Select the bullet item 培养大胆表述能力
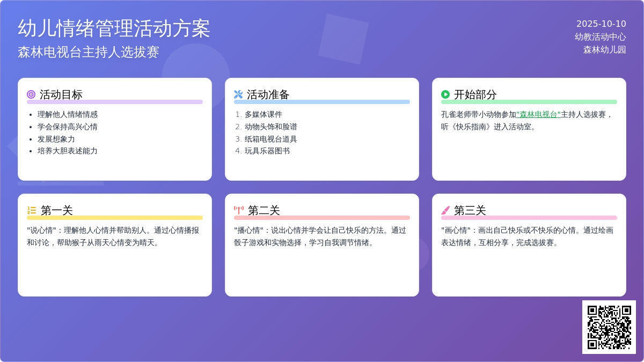 (68, 151)
